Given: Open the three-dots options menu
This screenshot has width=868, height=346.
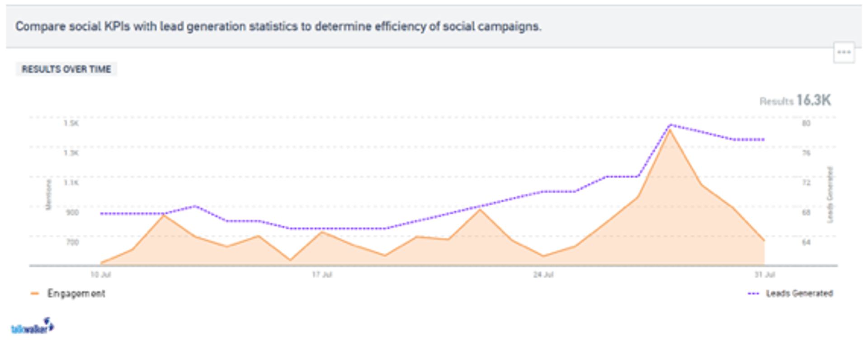Looking at the screenshot, I should [844, 52].
